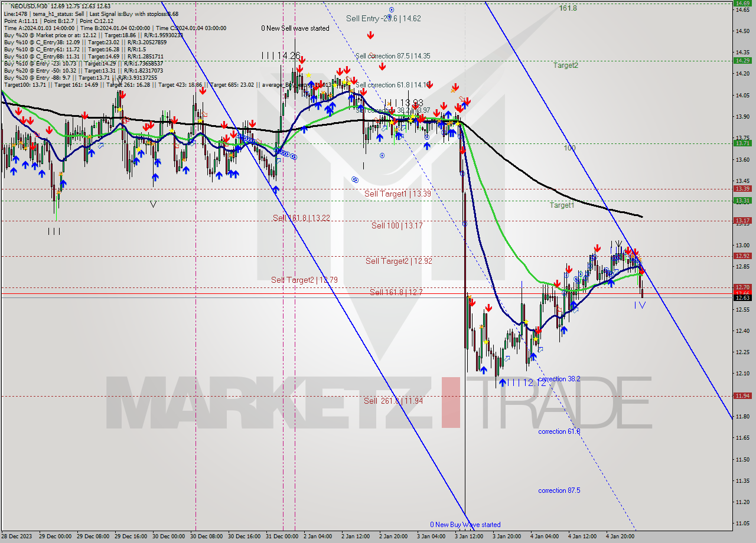Image resolution: width=756 pixels, height=543 pixels.
Task: Select the 13.17 red price tag
Action: click(x=742, y=220)
